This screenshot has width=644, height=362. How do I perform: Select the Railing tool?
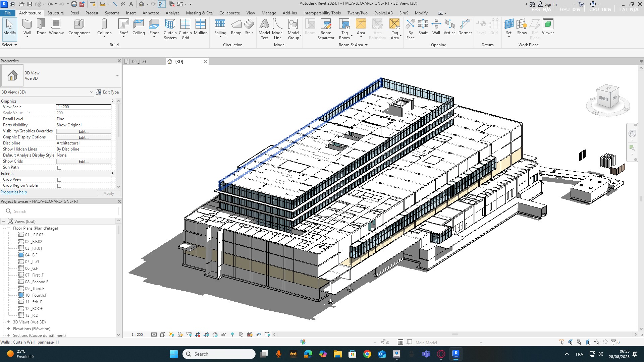220,27
